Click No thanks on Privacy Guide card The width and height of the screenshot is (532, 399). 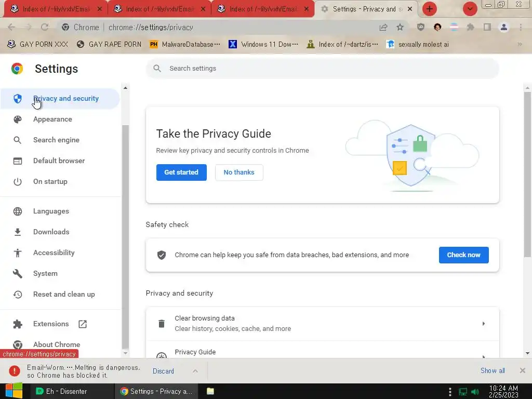coord(239,172)
